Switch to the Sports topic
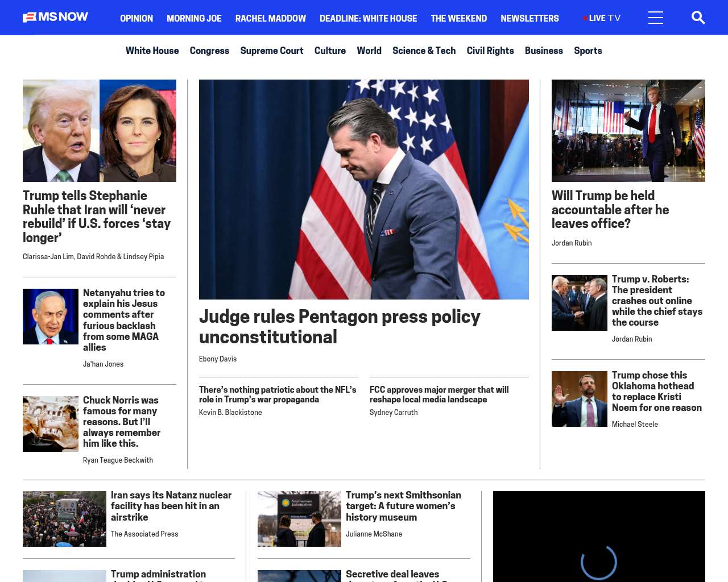The height and width of the screenshot is (582, 728). 588,51
